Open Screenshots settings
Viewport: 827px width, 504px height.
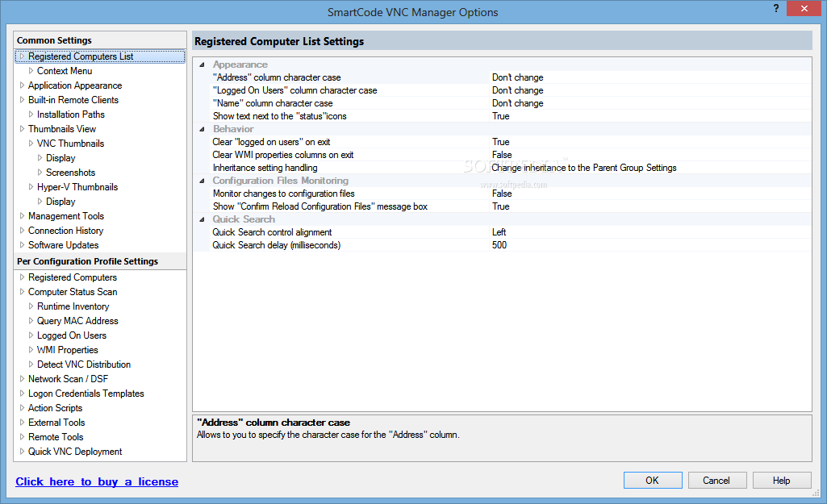click(71, 173)
